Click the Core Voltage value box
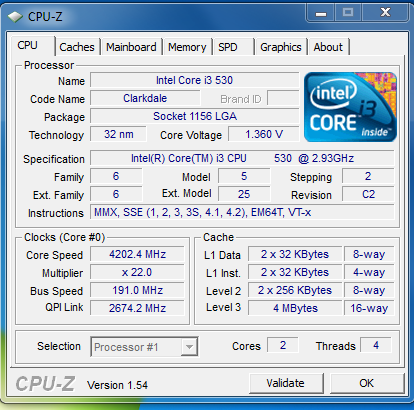Screen dimensions: 414x410 (x=264, y=134)
